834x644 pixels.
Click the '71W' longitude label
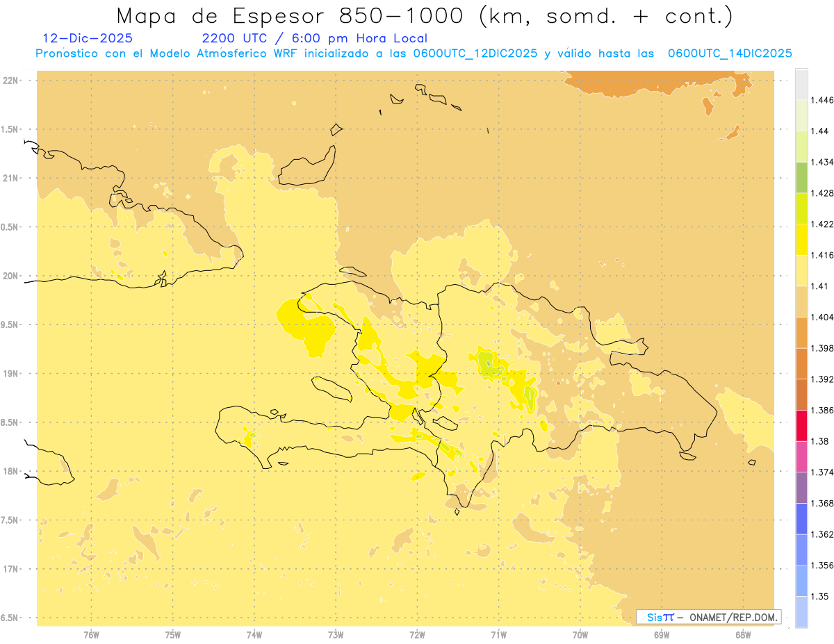tap(498, 635)
